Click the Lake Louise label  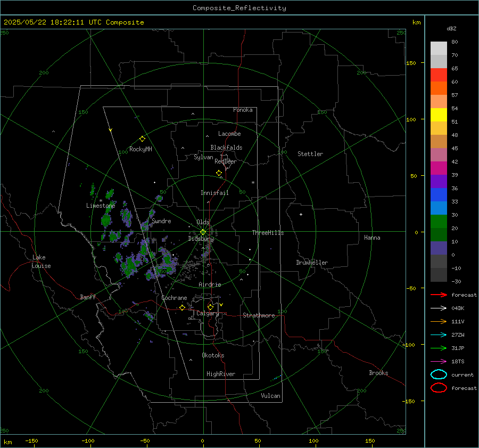pyautogui.click(x=41, y=262)
